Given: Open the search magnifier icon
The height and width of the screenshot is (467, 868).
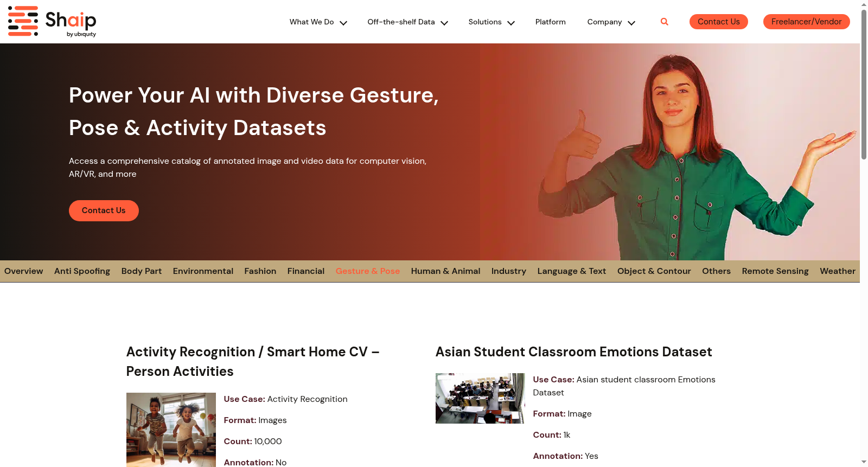Looking at the screenshot, I should [665, 22].
